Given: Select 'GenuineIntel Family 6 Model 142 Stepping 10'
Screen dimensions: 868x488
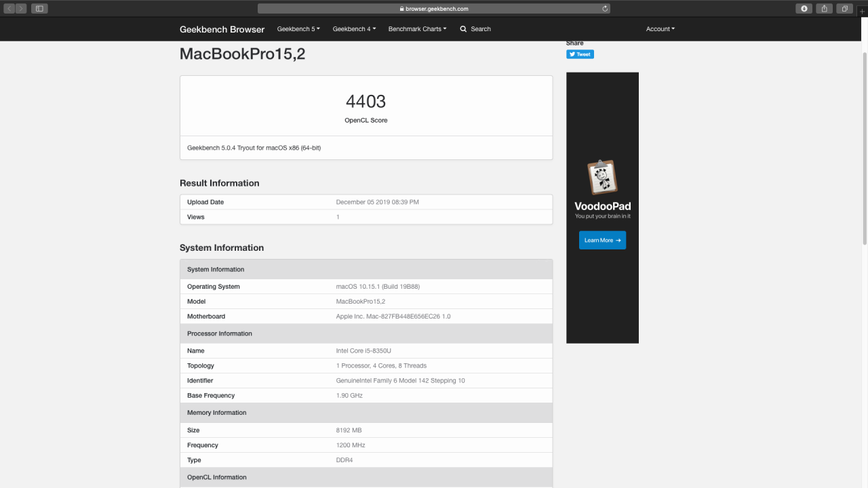Looking at the screenshot, I should 401,381.
